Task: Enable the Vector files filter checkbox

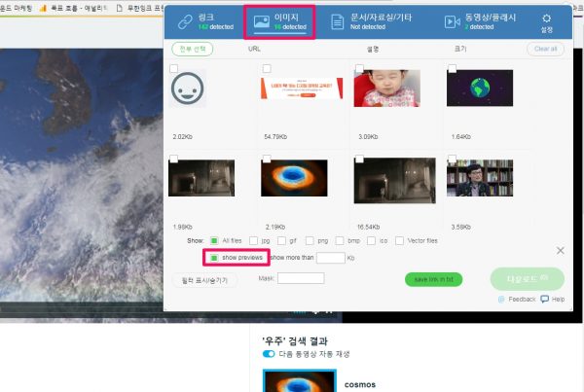Action: coord(399,241)
